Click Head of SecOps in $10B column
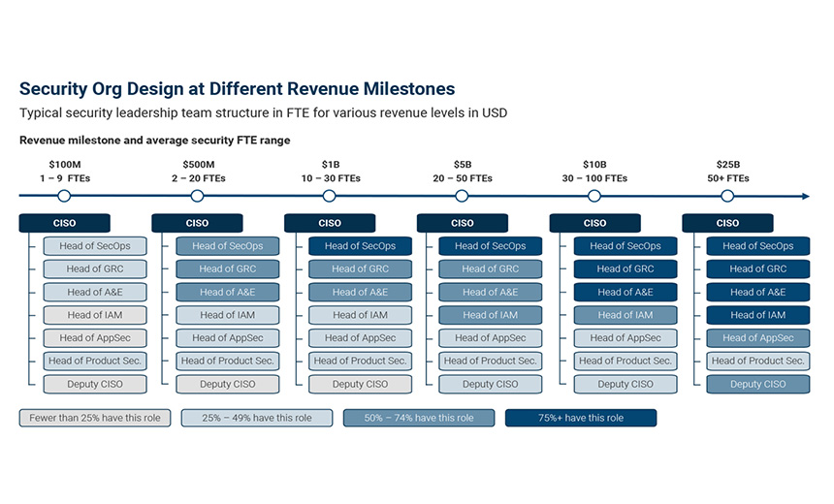 [x=625, y=246]
